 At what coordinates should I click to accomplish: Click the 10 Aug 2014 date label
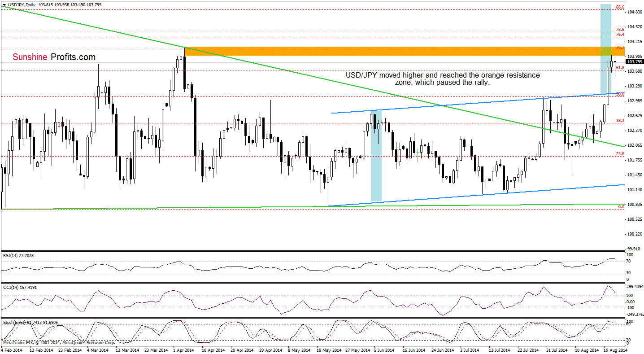[x=586, y=350]
